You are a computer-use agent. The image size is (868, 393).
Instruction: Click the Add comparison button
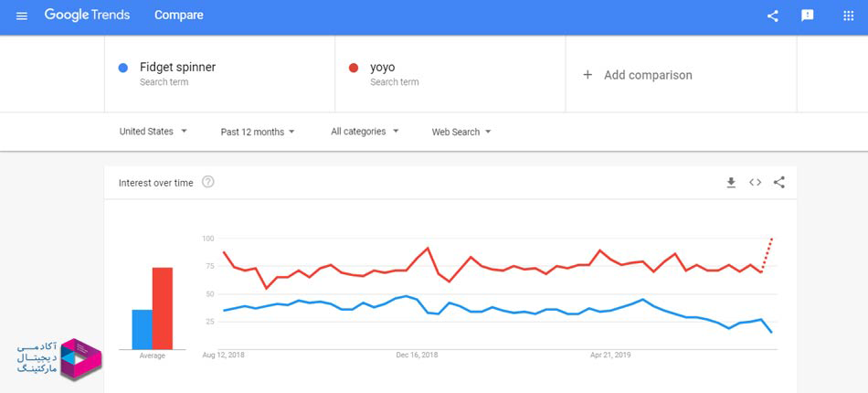pyautogui.click(x=647, y=75)
